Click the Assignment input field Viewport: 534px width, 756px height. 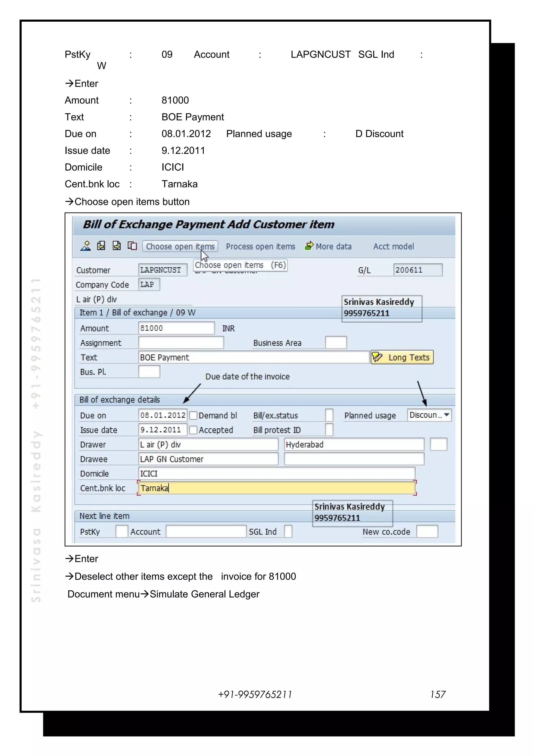coord(181,343)
